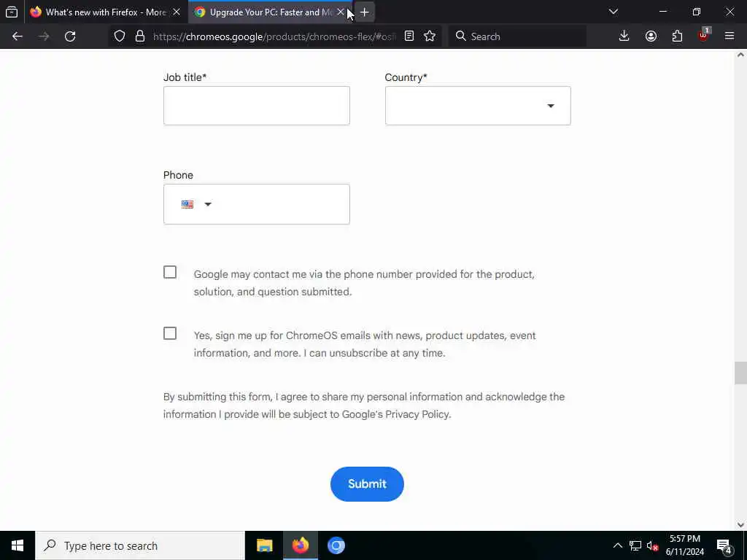Toggle reader view icon in address bar

[409, 36]
